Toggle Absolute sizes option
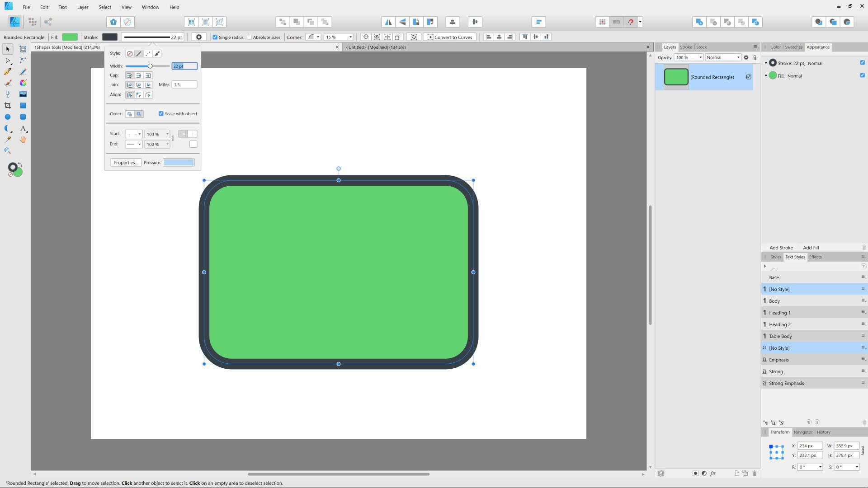Viewport: 868px width, 488px height. (x=249, y=37)
